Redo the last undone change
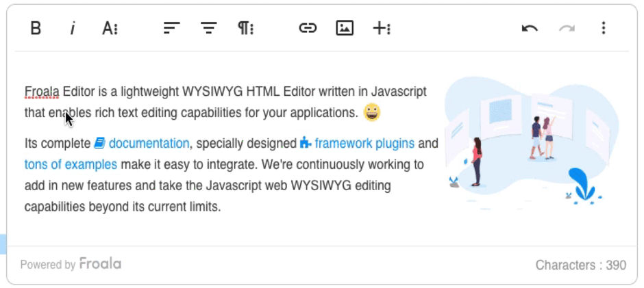This screenshot has width=644, height=288. (x=567, y=28)
